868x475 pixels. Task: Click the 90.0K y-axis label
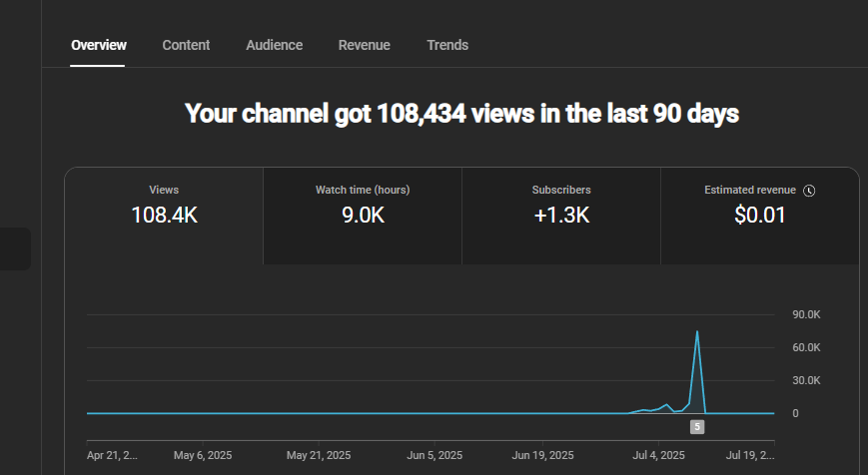coord(807,315)
